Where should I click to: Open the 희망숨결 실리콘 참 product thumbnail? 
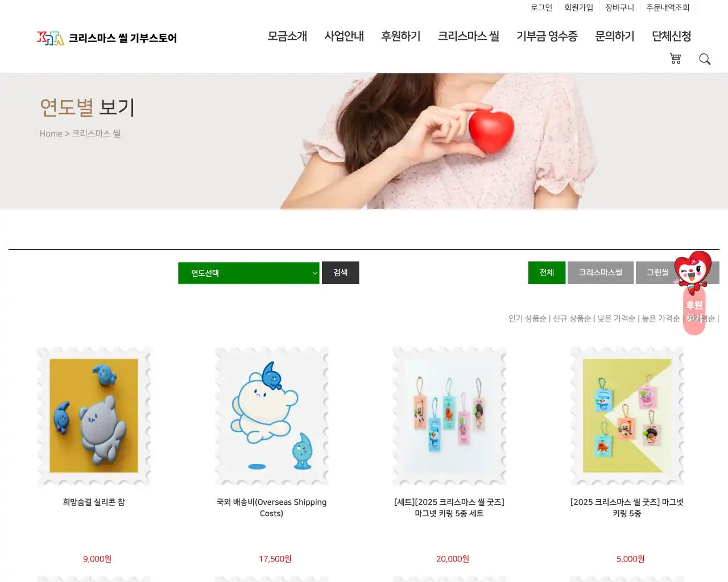click(x=94, y=416)
